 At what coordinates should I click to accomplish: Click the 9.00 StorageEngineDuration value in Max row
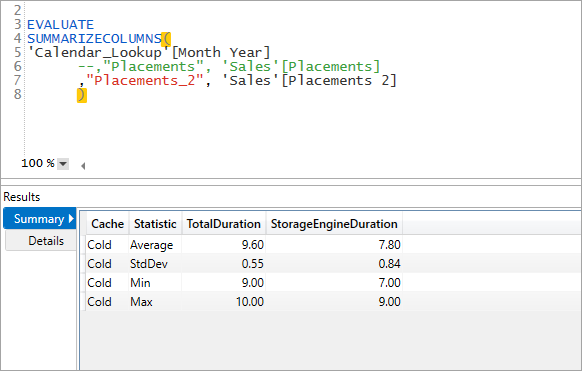tap(389, 302)
